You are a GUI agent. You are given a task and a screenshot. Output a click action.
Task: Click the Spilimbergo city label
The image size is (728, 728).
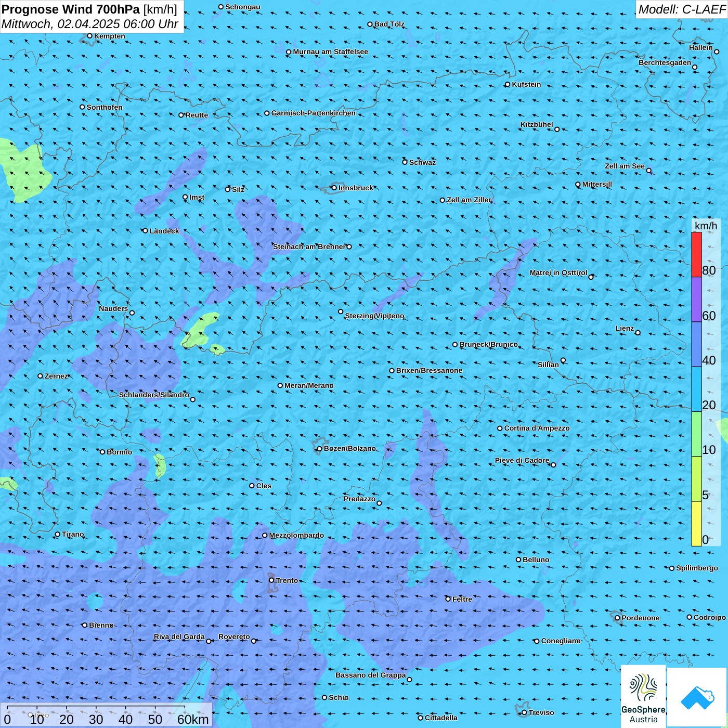(697, 568)
